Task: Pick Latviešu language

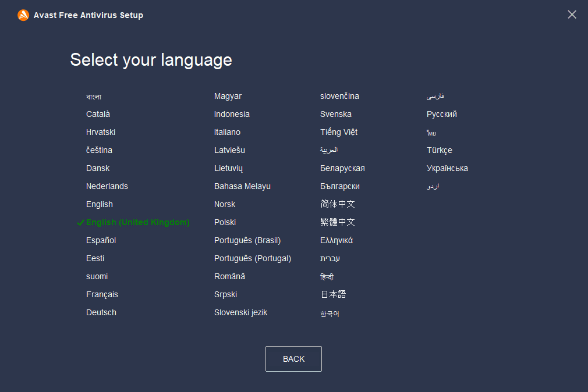Action: (229, 150)
